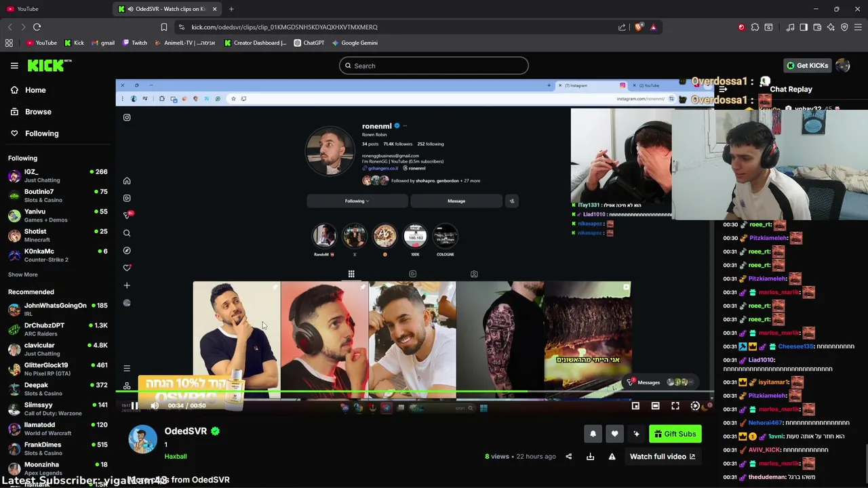This screenshot has width=868, height=488.
Task: Open the Kick sidebar hamburger menu
Action: coord(14,66)
